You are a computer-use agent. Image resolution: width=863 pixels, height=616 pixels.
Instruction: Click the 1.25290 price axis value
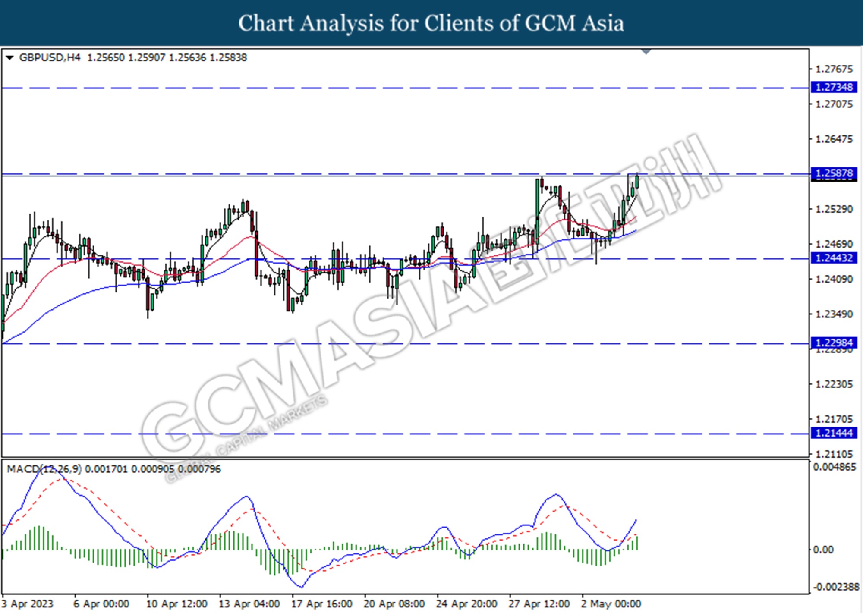834,209
